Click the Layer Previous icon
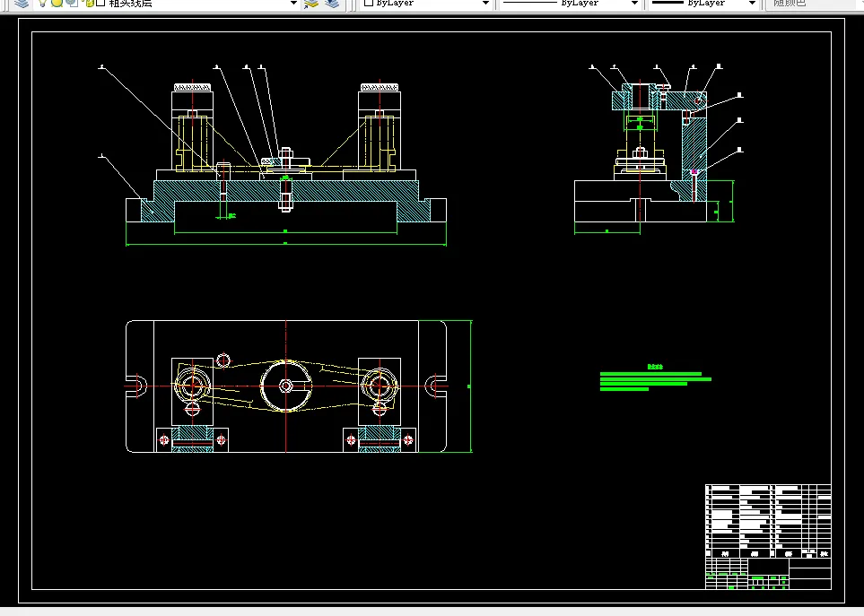This screenshot has width=864, height=616. click(x=332, y=3)
